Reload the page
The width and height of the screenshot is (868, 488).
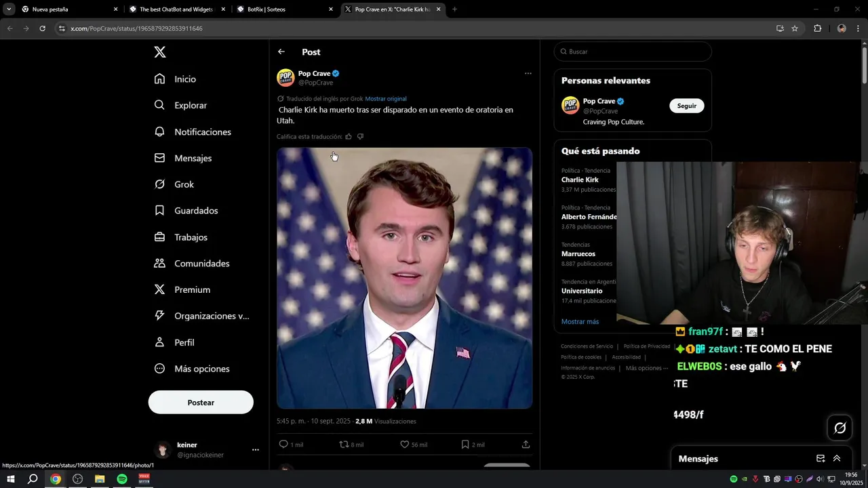[x=42, y=28]
